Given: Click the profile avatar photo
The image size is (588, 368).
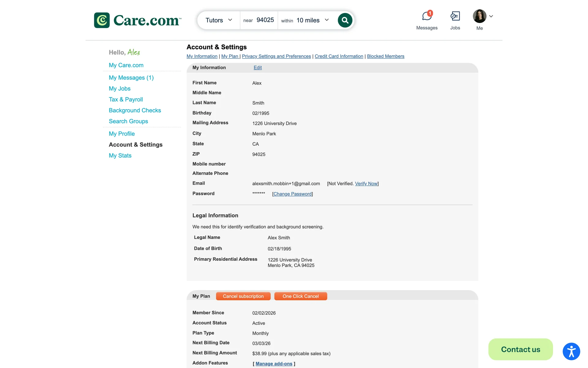Looking at the screenshot, I should [x=479, y=16].
